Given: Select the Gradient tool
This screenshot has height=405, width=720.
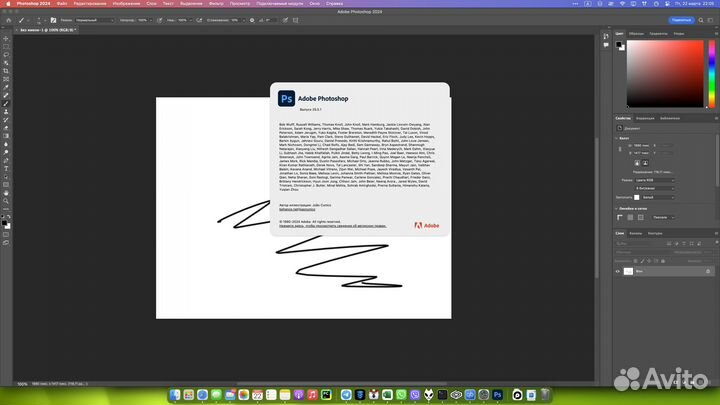Looking at the screenshot, I should click(x=6, y=136).
